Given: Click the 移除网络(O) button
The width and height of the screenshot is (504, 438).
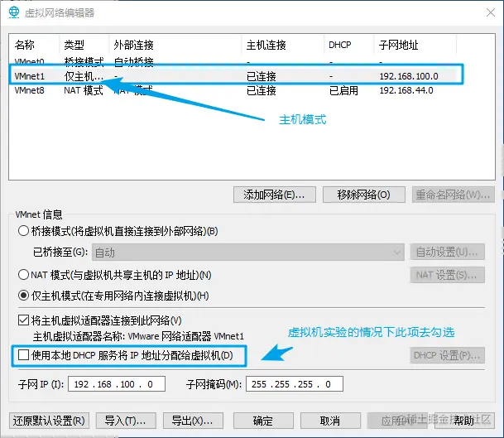Looking at the screenshot, I should point(363,195).
